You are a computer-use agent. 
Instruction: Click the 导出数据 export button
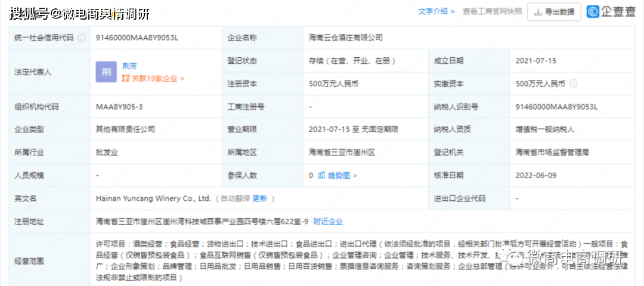tap(554, 11)
